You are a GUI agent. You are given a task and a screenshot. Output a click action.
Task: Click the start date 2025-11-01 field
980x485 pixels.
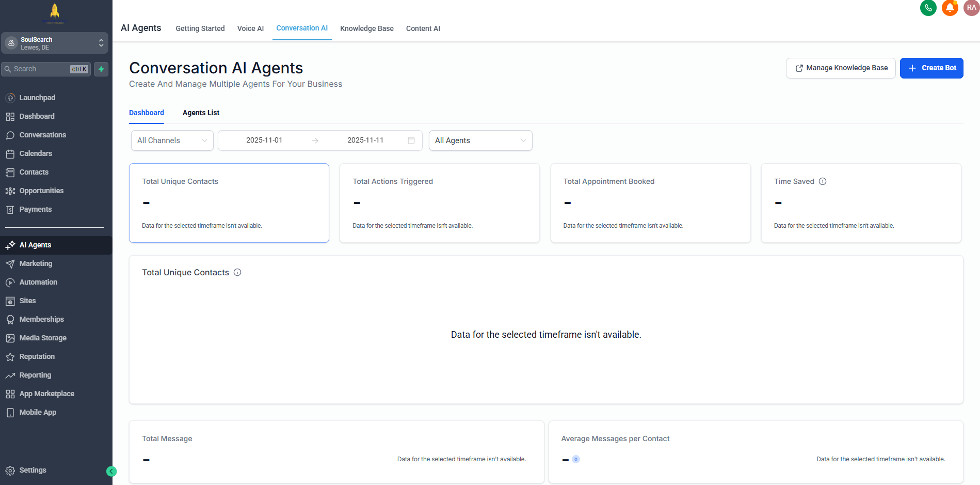264,140
